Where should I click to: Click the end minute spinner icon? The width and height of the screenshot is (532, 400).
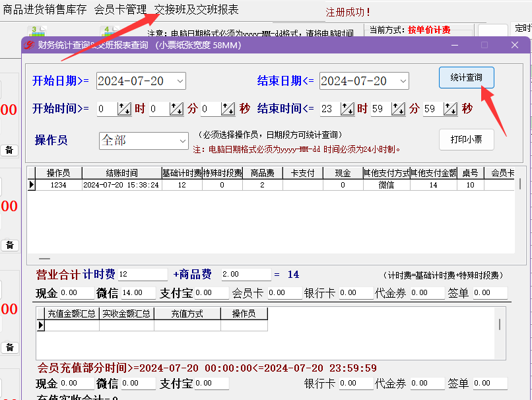398,109
